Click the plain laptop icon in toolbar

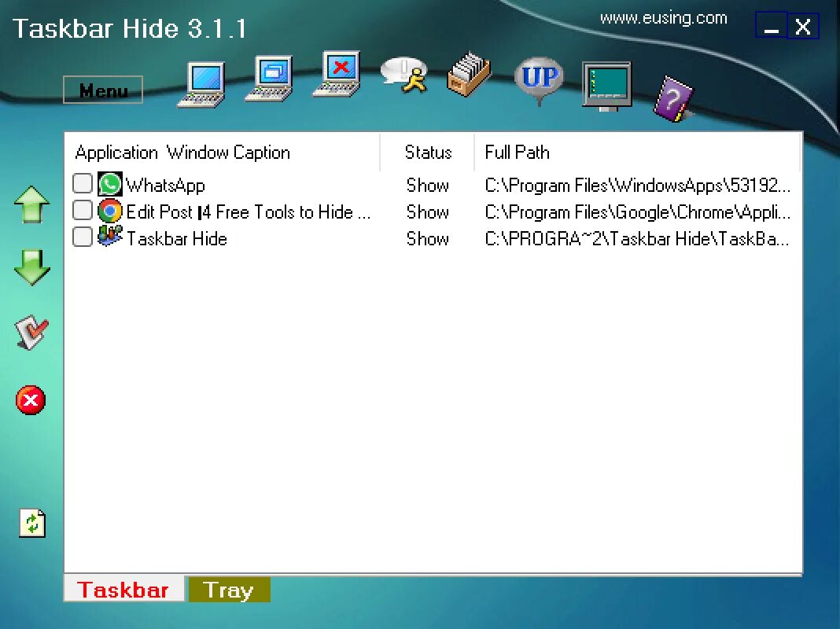pyautogui.click(x=201, y=85)
